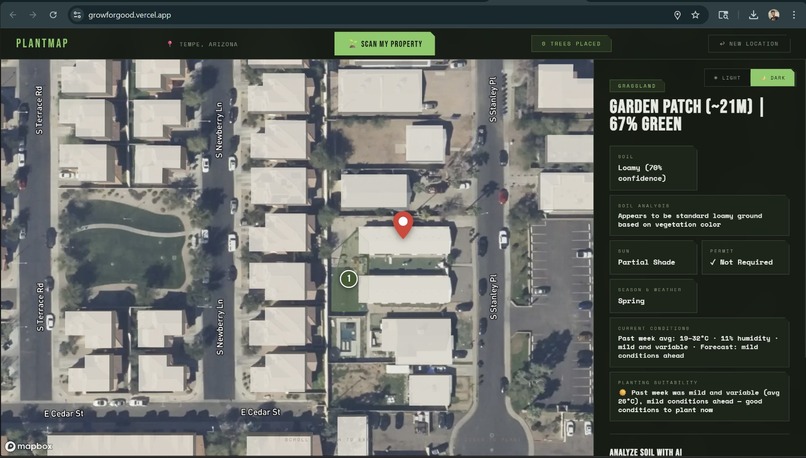Click the Not Required permit card
The image size is (806, 458).
(745, 257)
